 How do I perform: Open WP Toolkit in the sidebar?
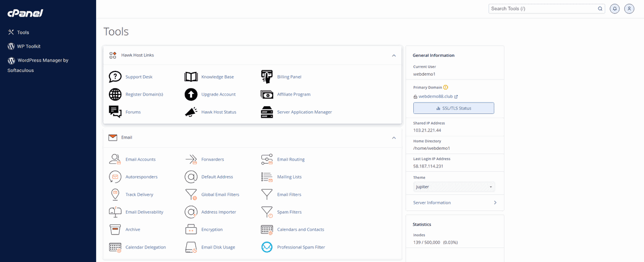click(24, 46)
